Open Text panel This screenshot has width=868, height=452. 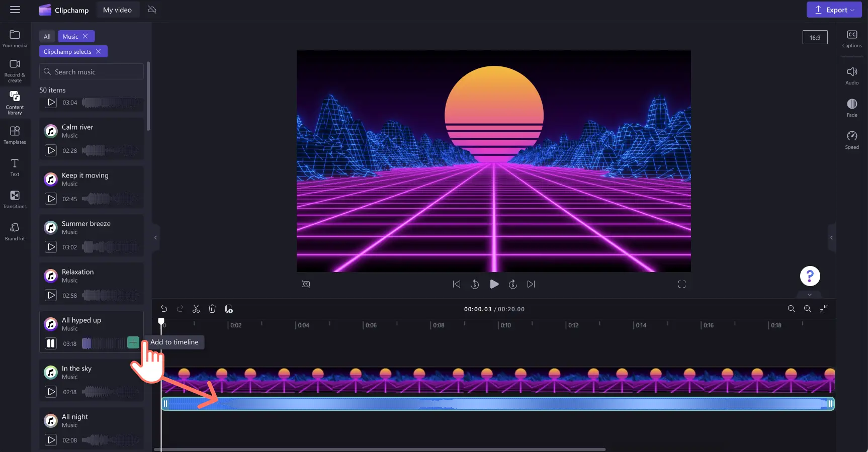point(15,167)
